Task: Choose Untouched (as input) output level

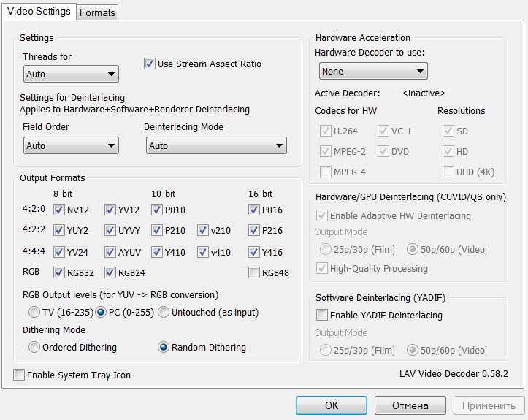Action: (164, 313)
